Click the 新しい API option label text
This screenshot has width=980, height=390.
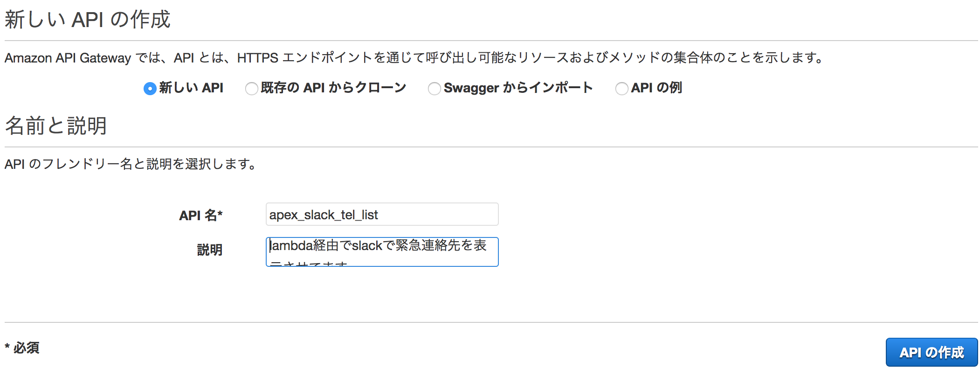(191, 88)
